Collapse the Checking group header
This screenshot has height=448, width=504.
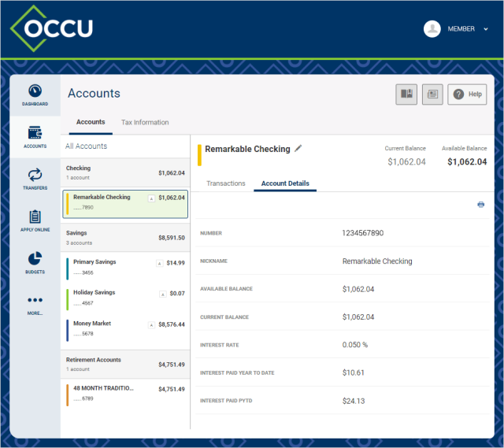pyautogui.click(x=125, y=172)
